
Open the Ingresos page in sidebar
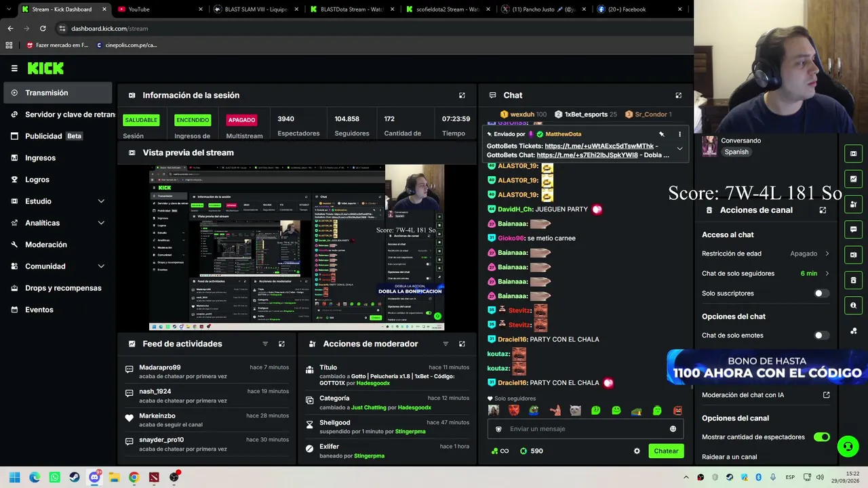[58, 158]
